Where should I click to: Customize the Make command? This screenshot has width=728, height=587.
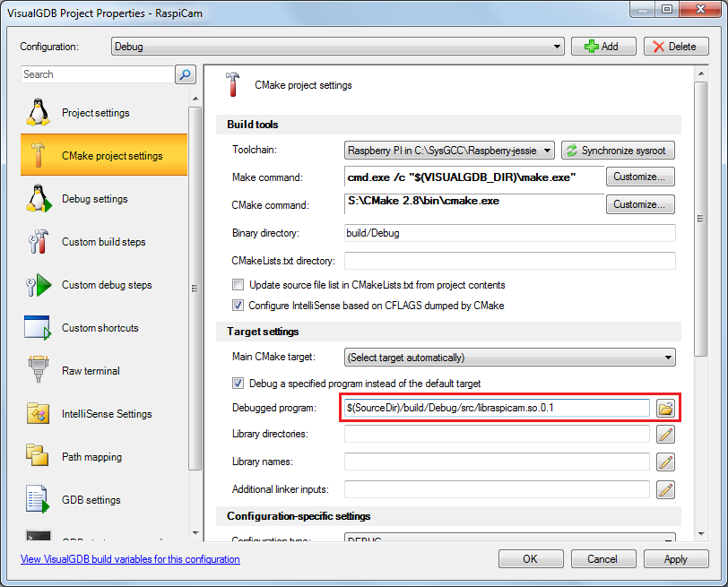(640, 177)
